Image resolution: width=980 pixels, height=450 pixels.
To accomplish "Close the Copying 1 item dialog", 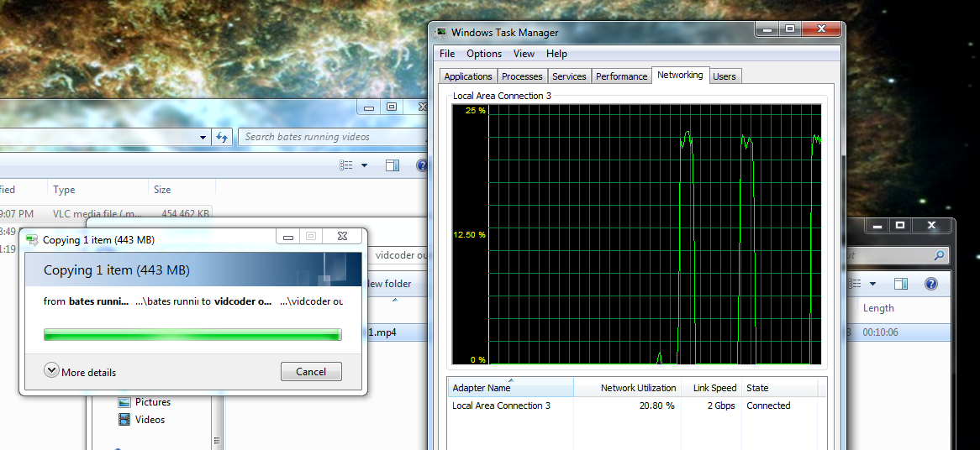I will [343, 237].
